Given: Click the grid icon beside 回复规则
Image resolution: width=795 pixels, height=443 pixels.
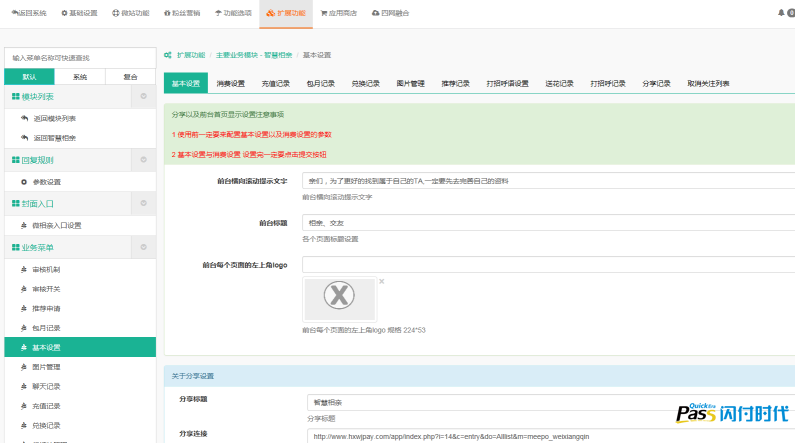Looking at the screenshot, I should pos(16,160).
